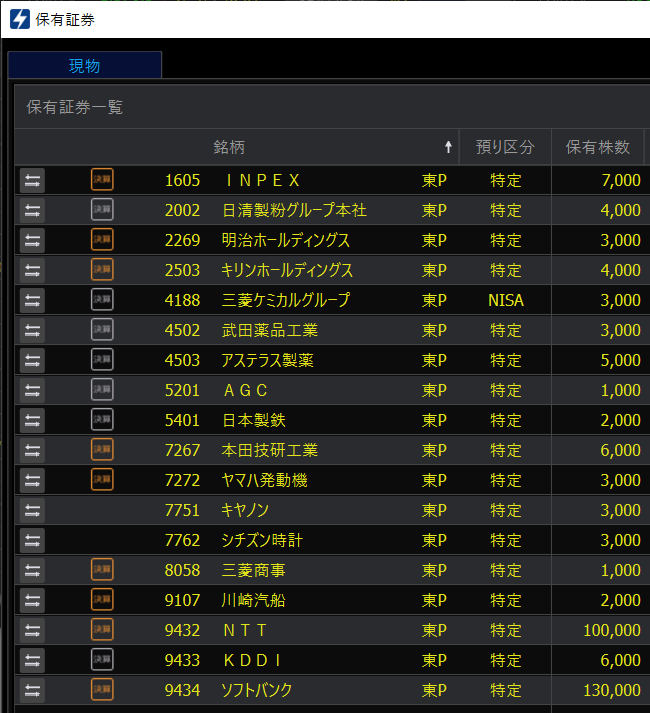Click the 決算 earnings icon for KDDI

click(102, 660)
